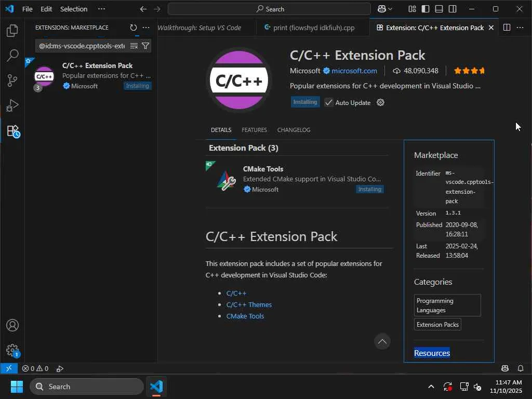Refresh the extensions list

click(x=134, y=28)
